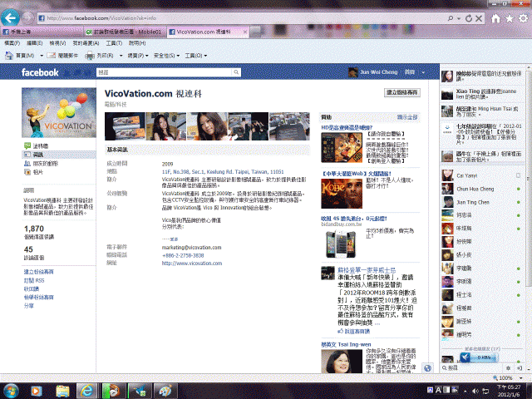Viewport: 532px width, 399px height.
Task: Open File Explorer folder on taskbar
Action: click(63, 392)
